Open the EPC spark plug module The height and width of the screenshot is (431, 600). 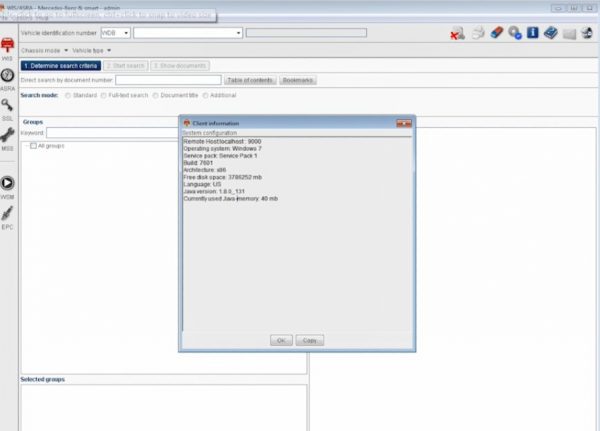pos(7,217)
